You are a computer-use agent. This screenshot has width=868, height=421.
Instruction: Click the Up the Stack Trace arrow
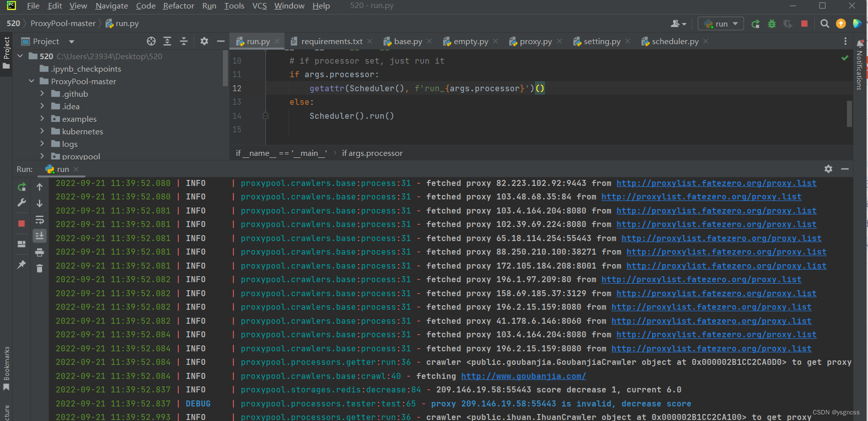click(40, 187)
